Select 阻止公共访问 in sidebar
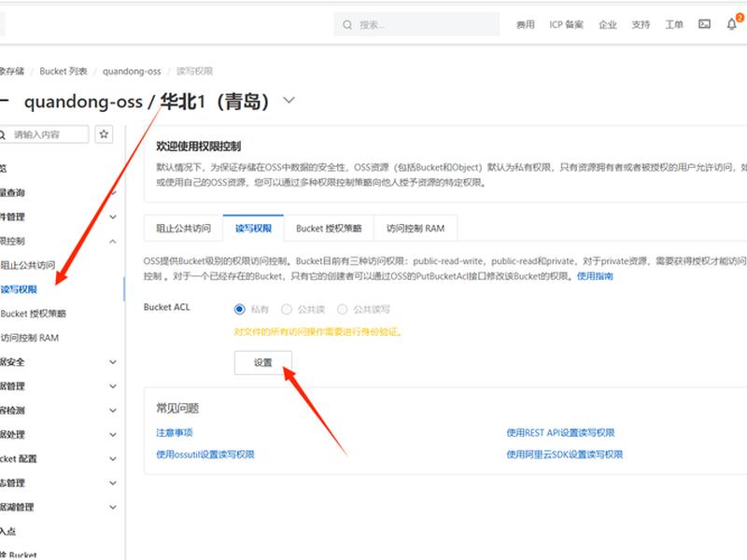This screenshot has height=560, width=747. click(28, 265)
